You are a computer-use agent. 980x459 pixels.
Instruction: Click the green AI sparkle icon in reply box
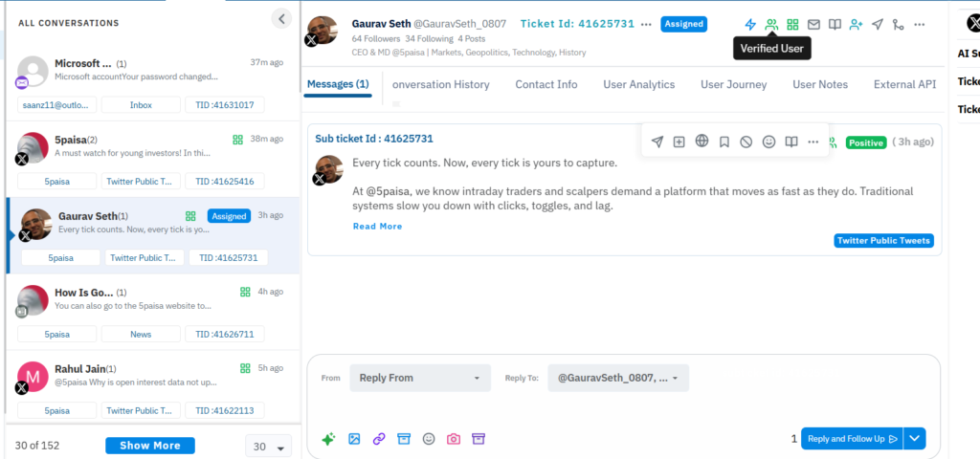(x=328, y=439)
